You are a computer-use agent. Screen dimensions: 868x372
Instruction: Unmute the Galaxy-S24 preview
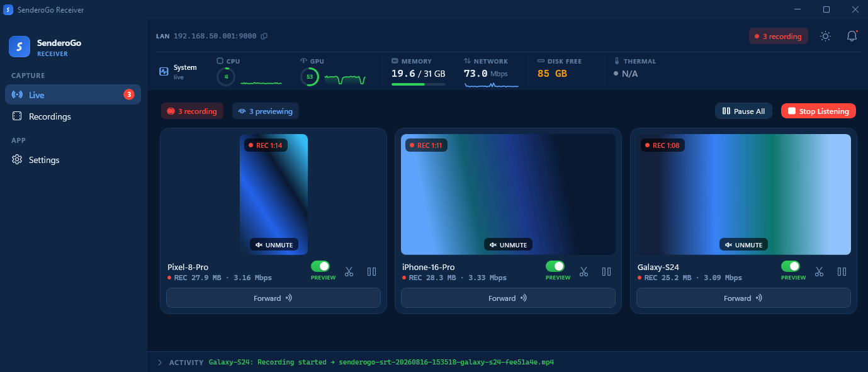(743, 245)
